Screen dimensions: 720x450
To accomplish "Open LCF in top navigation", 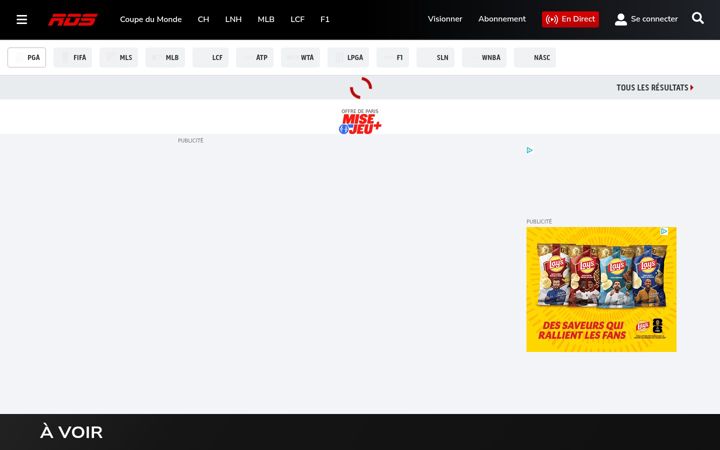I will click(297, 19).
